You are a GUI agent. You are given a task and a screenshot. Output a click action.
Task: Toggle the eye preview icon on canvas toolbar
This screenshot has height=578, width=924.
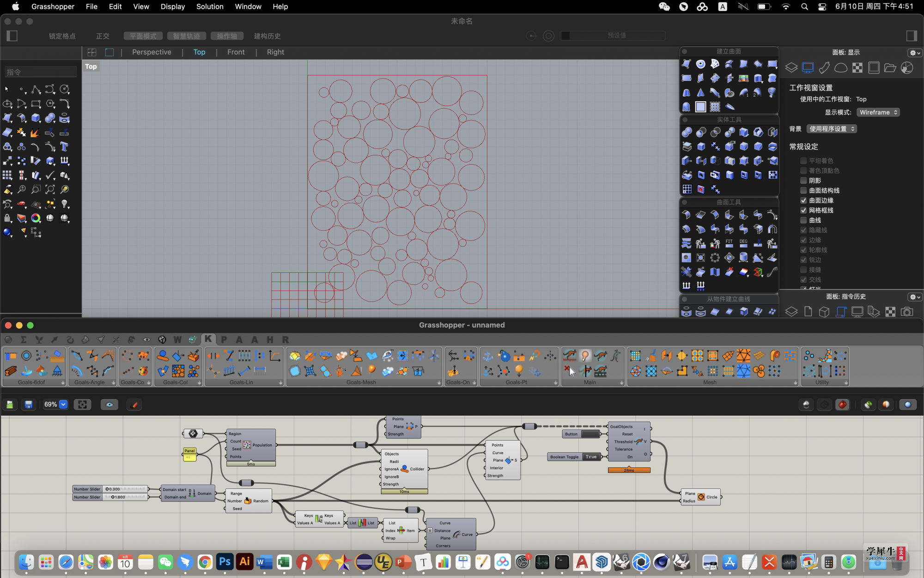[x=109, y=405]
